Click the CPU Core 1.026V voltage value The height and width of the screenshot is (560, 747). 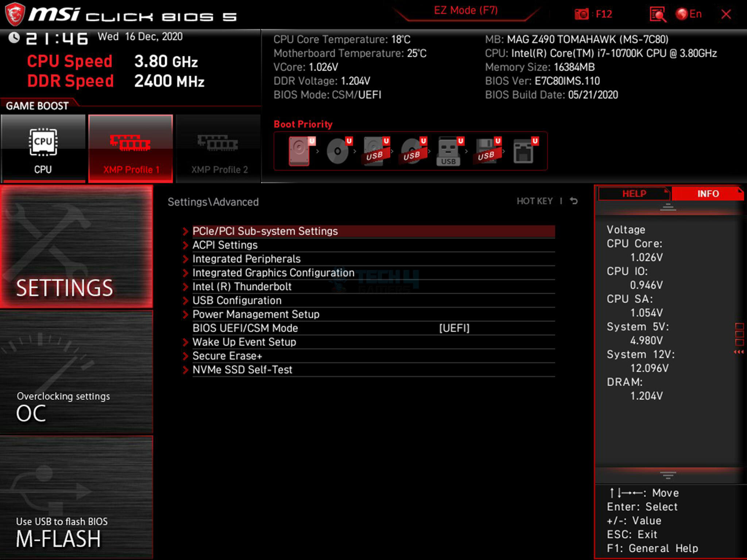(646, 257)
